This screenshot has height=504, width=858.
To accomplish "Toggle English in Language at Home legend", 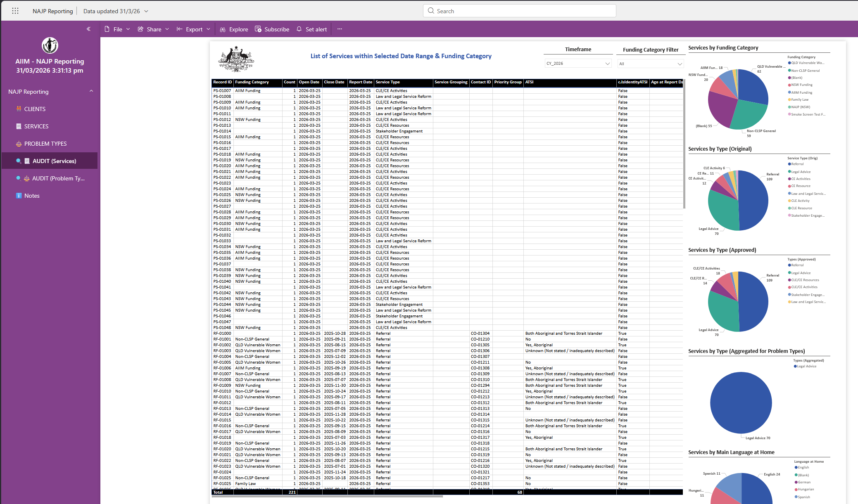I will (x=803, y=468).
